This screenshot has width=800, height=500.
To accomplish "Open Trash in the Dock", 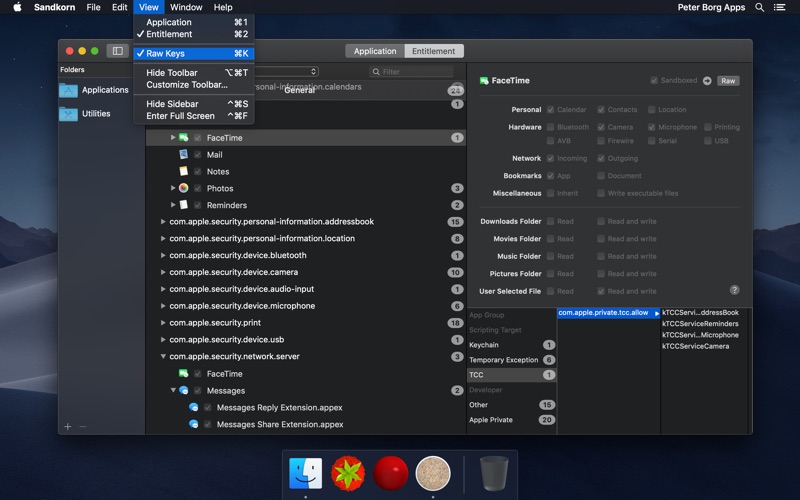I will coord(494,473).
